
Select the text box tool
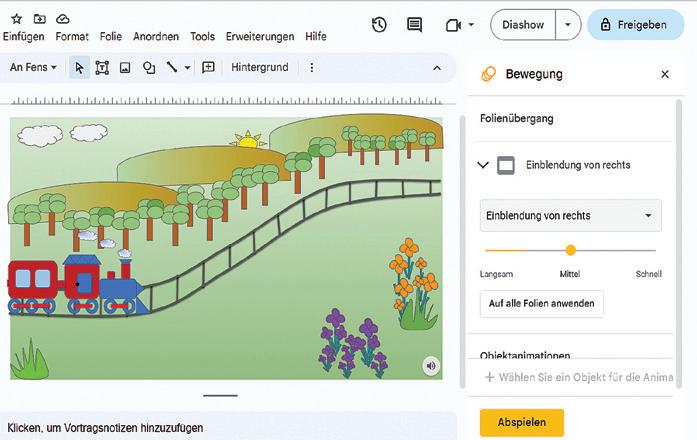coord(102,67)
